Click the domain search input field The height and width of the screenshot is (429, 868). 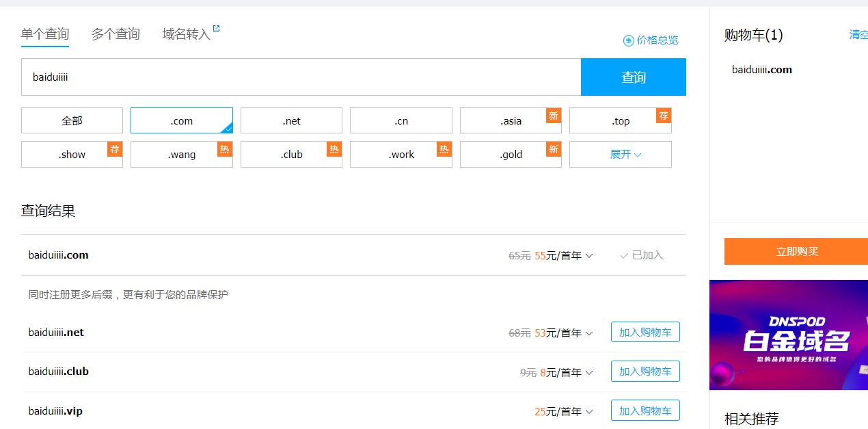[301, 77]
